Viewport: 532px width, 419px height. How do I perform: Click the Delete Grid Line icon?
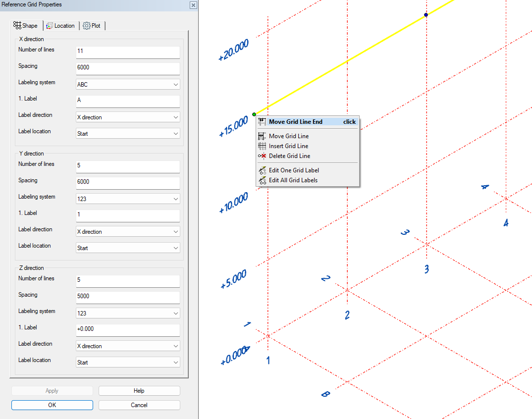click(263, 156)
